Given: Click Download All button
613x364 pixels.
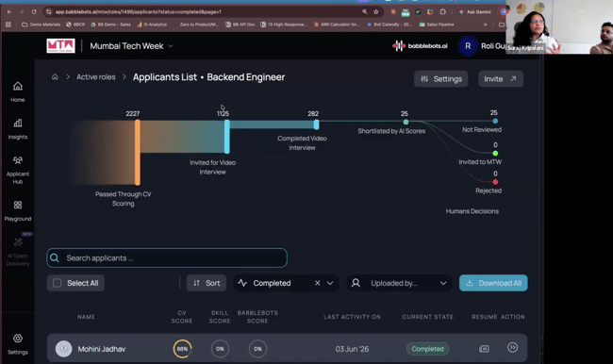Looking at the screenshot, I should (x=493, y=283).
